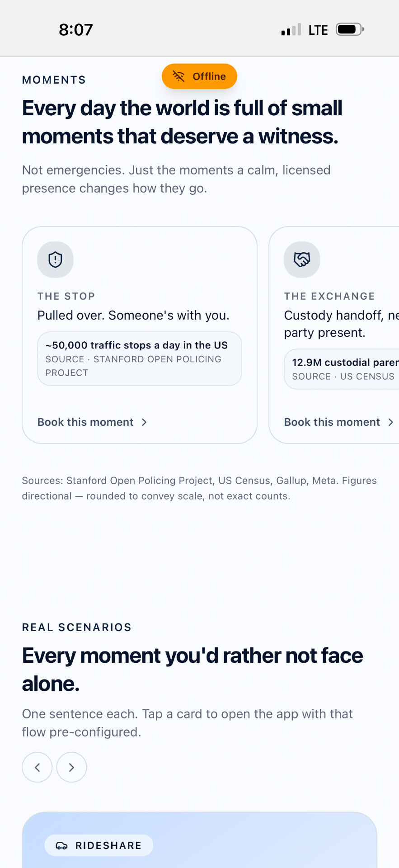Viewport: 399px width, 868px height.
Task: Tap the handshake icon in The Exchange card
Action: (302, 259)
